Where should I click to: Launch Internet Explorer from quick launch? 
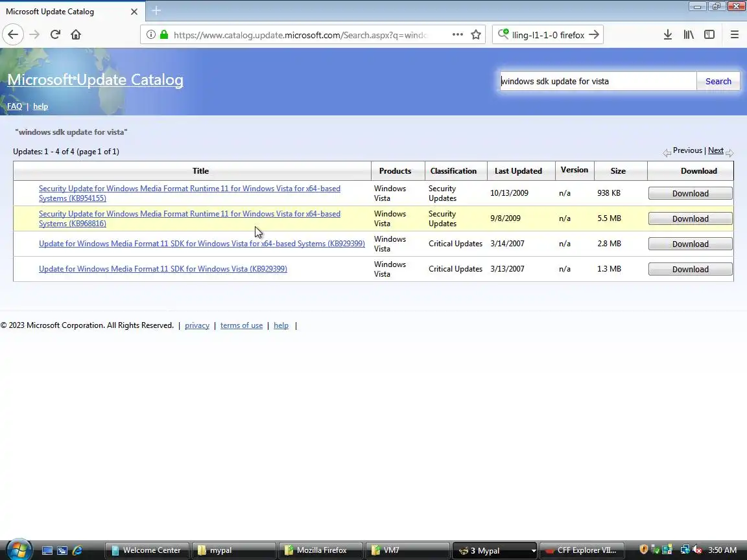(77, 550)
